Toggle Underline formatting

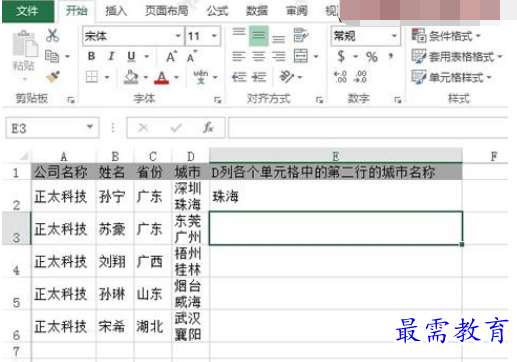131,56
